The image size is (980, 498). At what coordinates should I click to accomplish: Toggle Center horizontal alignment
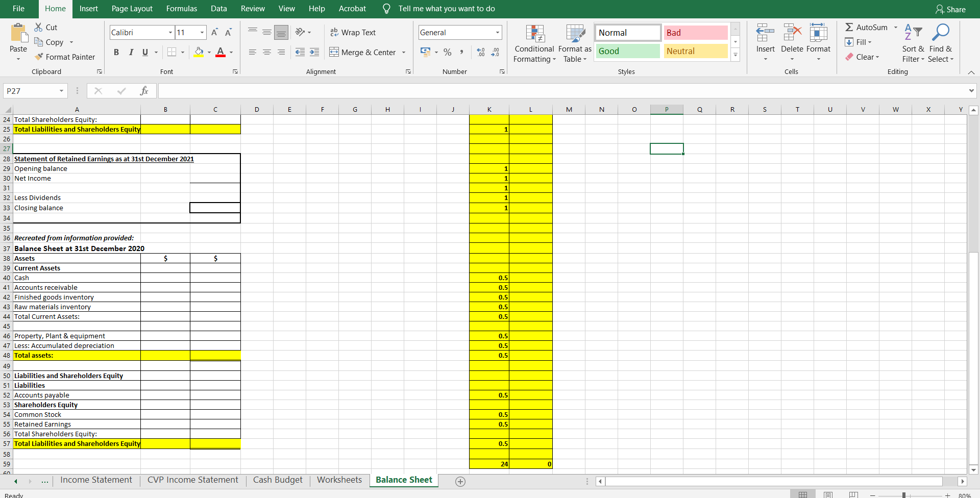pos(267,52)
